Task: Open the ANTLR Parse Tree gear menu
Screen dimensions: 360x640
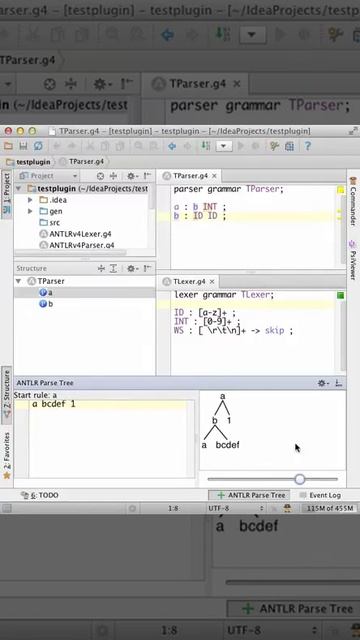Action: [x=323, y=383]
